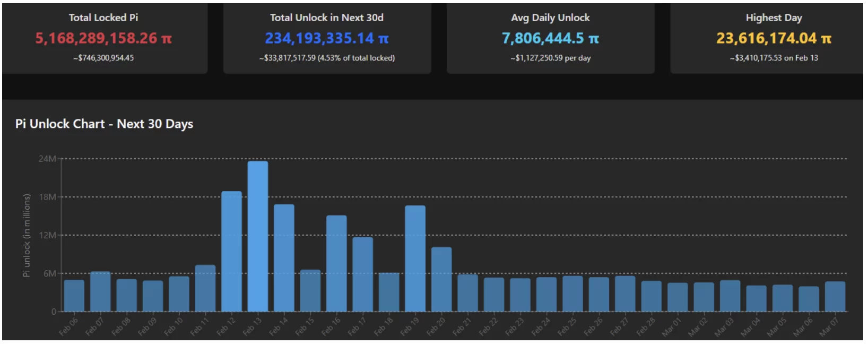Select the Total Unlock in Next 30d card
This screenshot has height=344, width=868.
[x=326, y=38]
